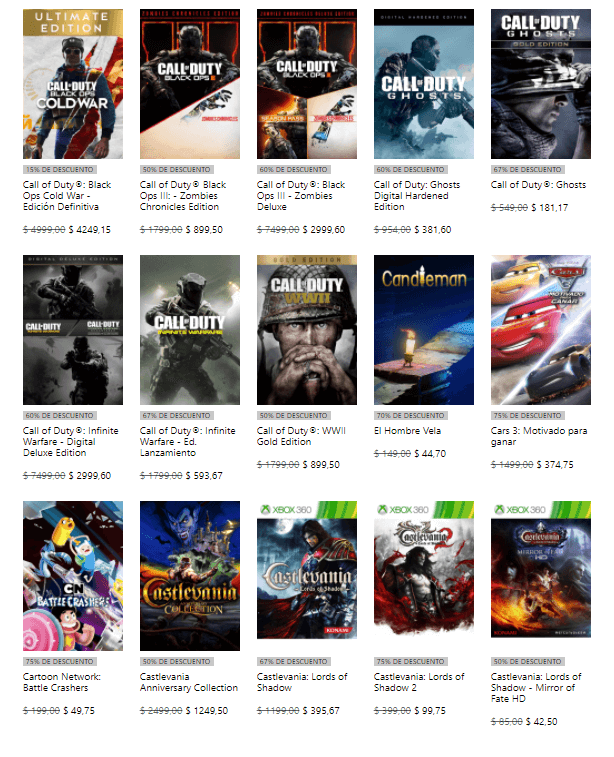Click Castlevania Lords of Shadow 2 cover

pos(424,570)
